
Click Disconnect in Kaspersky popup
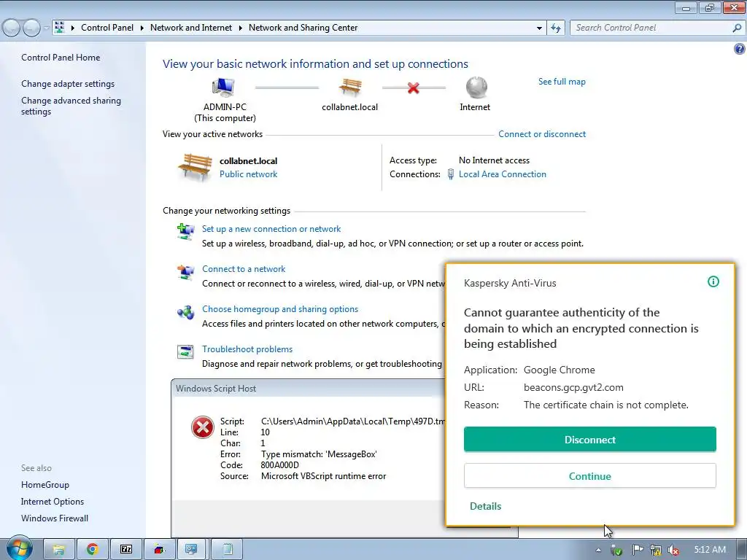click(x=589, y=439)
